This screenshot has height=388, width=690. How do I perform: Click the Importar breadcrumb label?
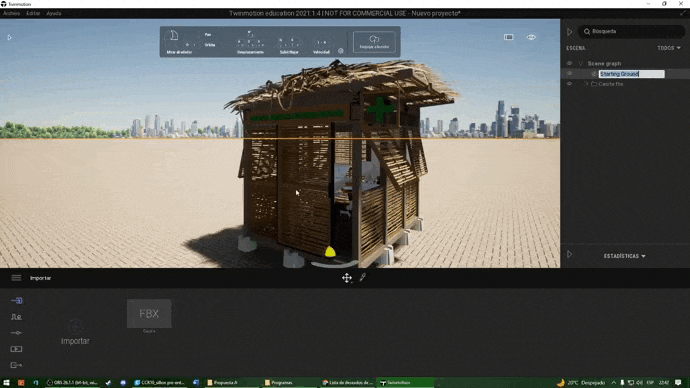40,278
